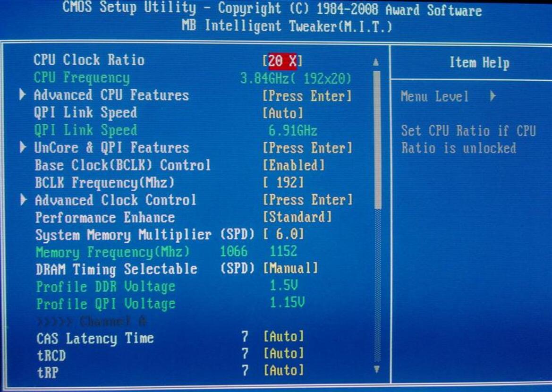
Task: Click the Base Clock(BCLK) Control label
Action: pyautogui.click(x=122, y=165)
